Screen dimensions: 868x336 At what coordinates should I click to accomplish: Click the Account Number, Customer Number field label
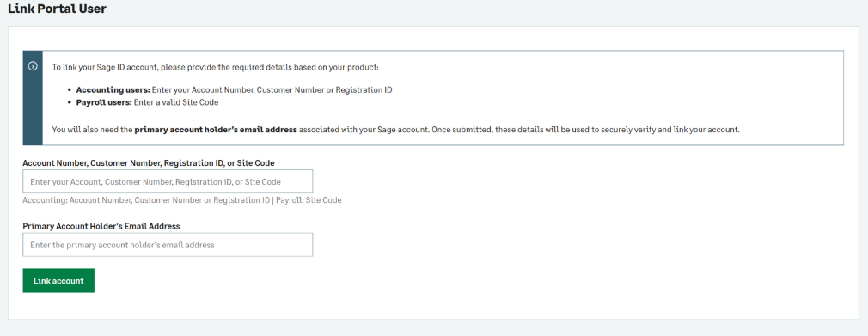[149, 162]
